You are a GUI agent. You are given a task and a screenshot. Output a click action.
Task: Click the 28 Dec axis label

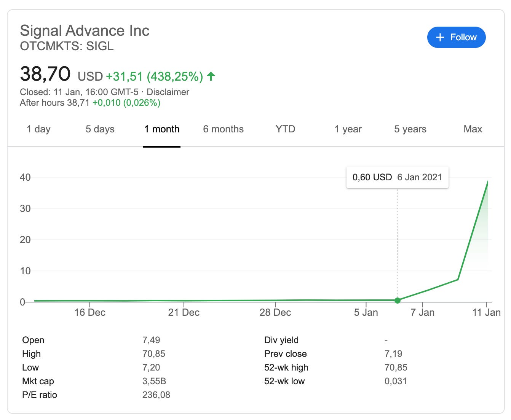[x=275, y=312]
